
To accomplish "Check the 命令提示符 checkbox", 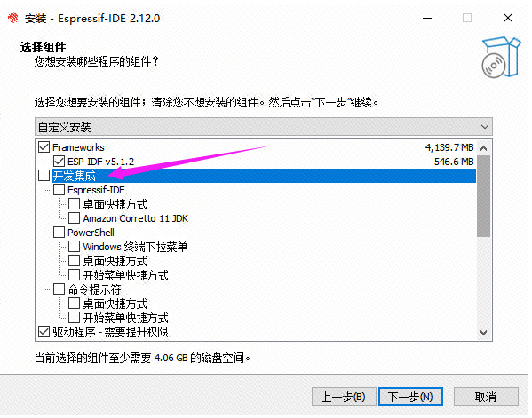I will tap(59, 289).
